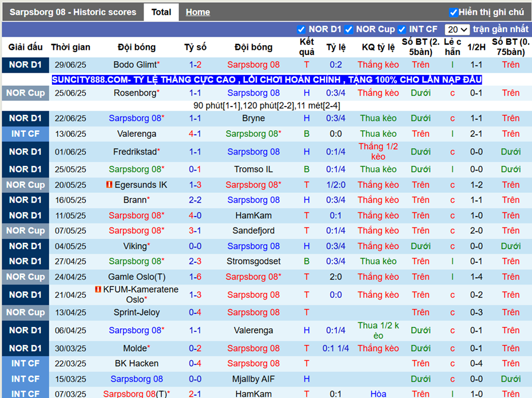Click the Hòa result in the 07/03/25 row
532x398 pixels.
(378, 394)
